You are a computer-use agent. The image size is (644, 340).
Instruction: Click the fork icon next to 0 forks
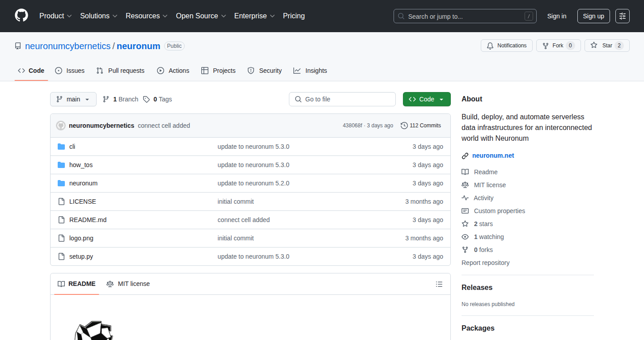click(x=465, y=250)
